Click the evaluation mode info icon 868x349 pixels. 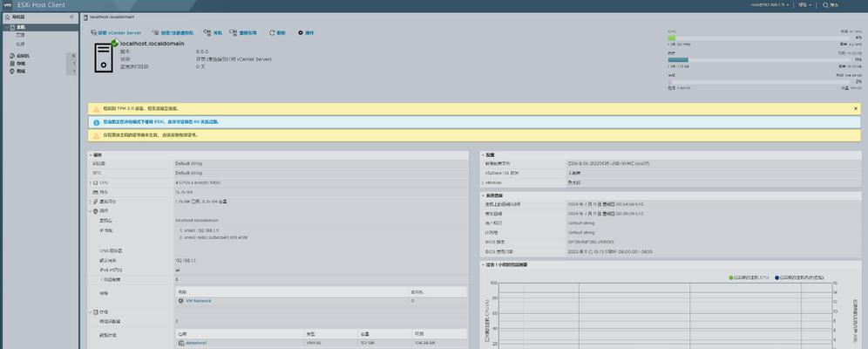pyautogui.click(x=97, y=122)
